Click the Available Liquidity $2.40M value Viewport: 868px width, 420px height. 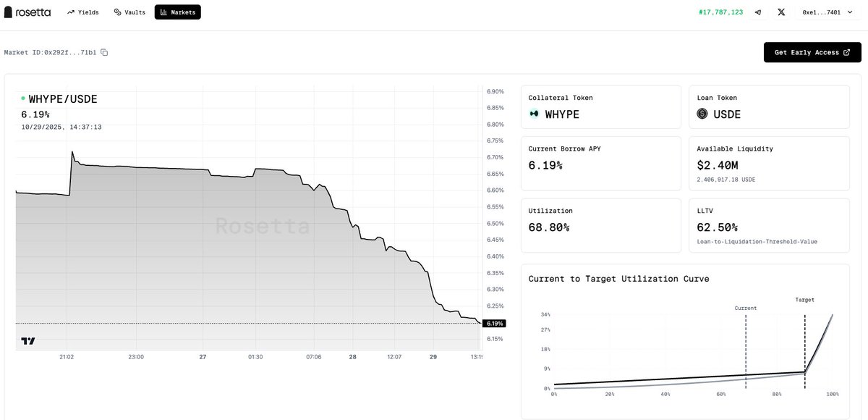tap(718, 165)
